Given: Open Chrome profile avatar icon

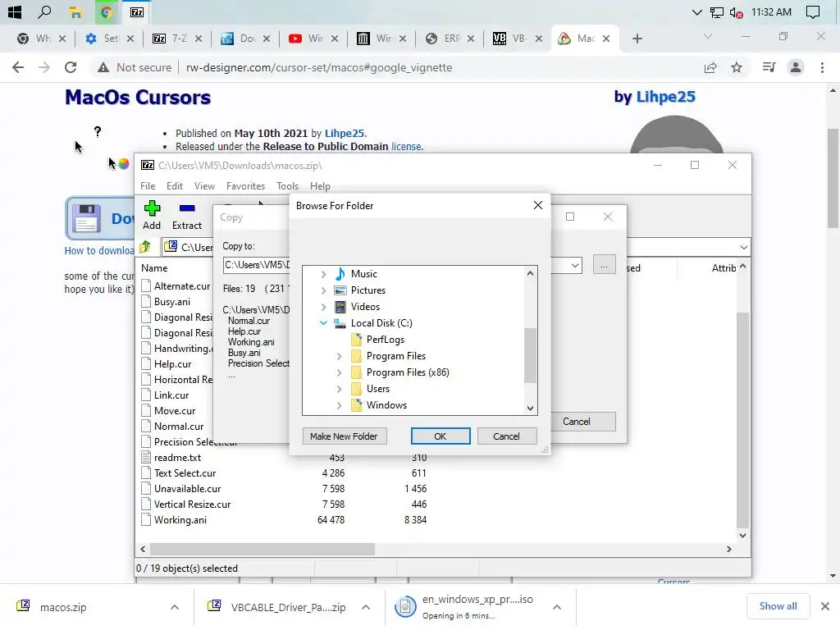Looking at the screenshot, I should (x=796, y=67).
